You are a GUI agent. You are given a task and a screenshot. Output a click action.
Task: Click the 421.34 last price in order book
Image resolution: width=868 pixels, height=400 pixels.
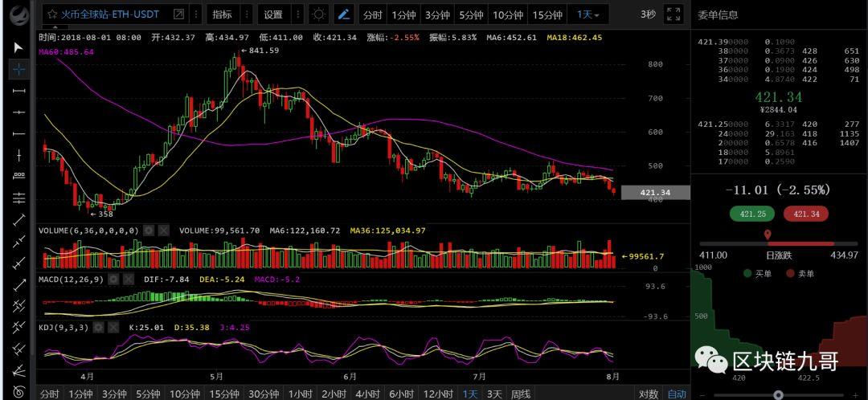pyautogui.click(x=779, y=98)
